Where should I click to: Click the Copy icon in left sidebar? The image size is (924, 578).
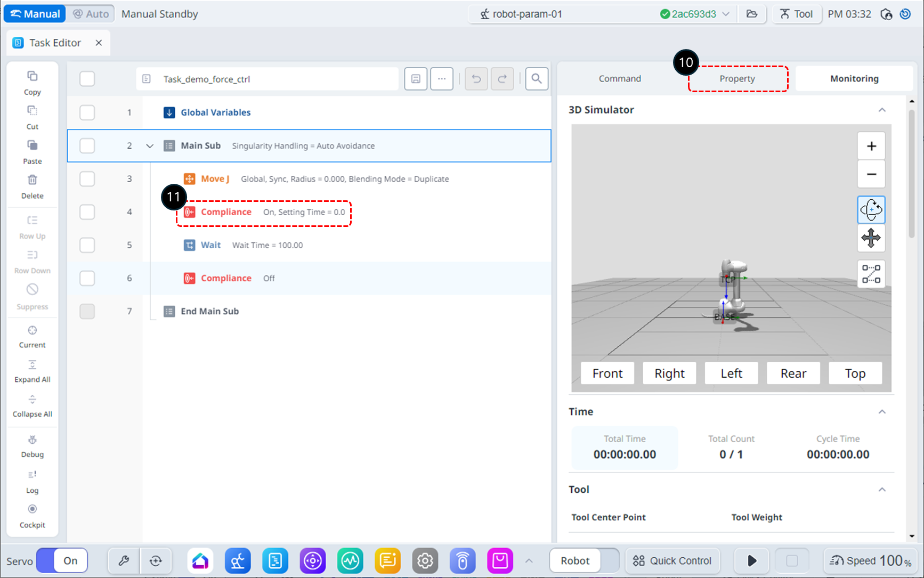(32, 77)
